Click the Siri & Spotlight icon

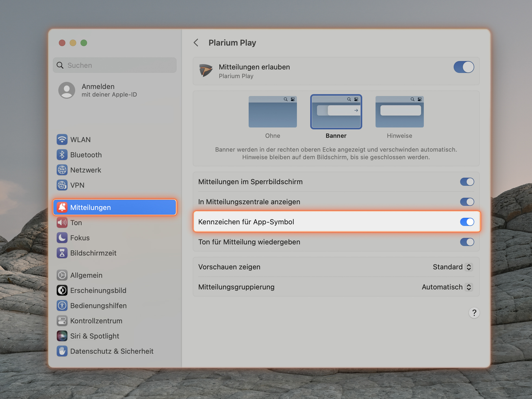(62, 336)
